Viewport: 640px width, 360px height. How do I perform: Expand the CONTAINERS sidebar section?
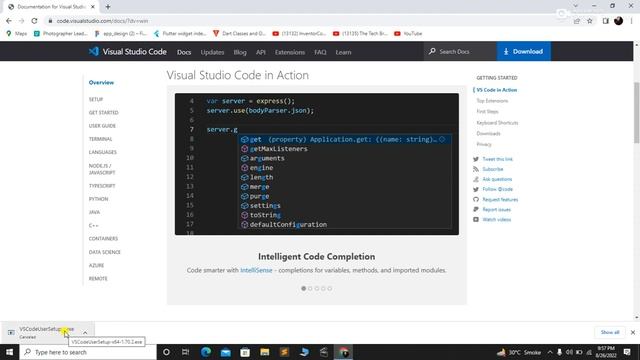click(x=103, y=238)
